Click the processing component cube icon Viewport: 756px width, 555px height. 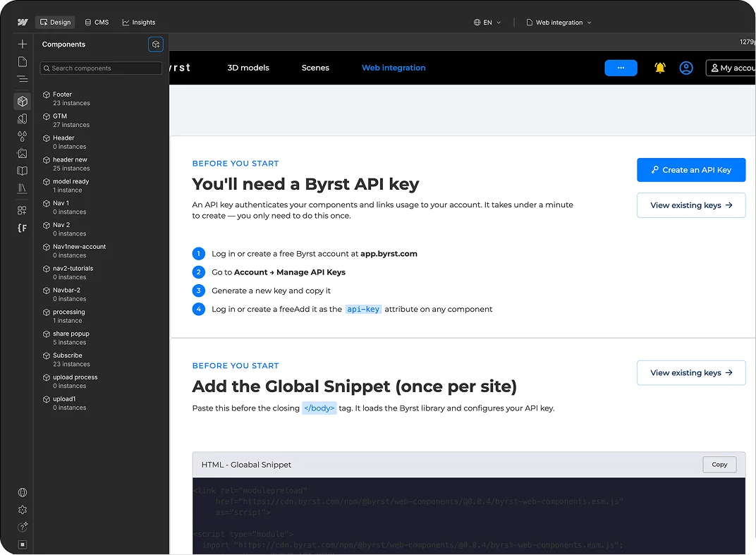pyautogui.click(x=47, y=312)
